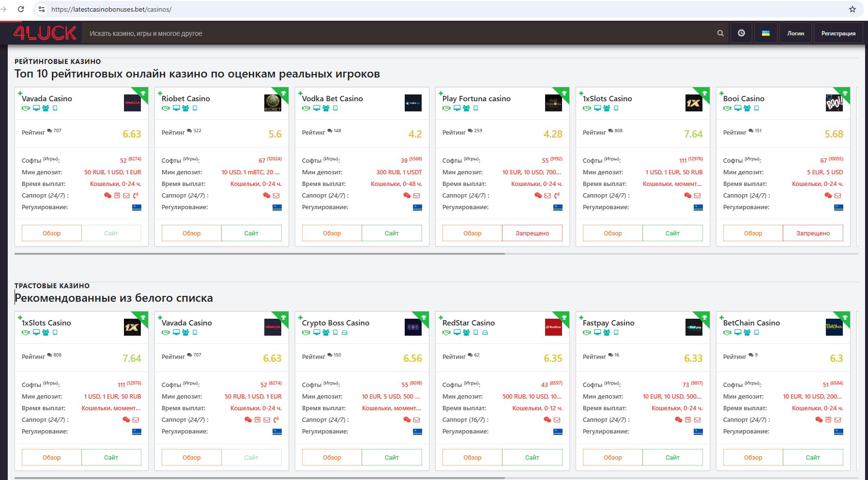The width and height of the screenshot is (868, 480).
Task: Toggle the green plus on Crypto Boss Casino card
Action: [300, 318]
